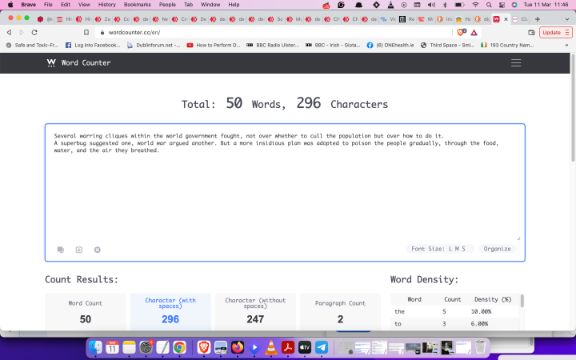Open BBC Radio Ulster bookmark
Image resolution: width=576 pixels, height=360 pixels.
click(273, 45)
